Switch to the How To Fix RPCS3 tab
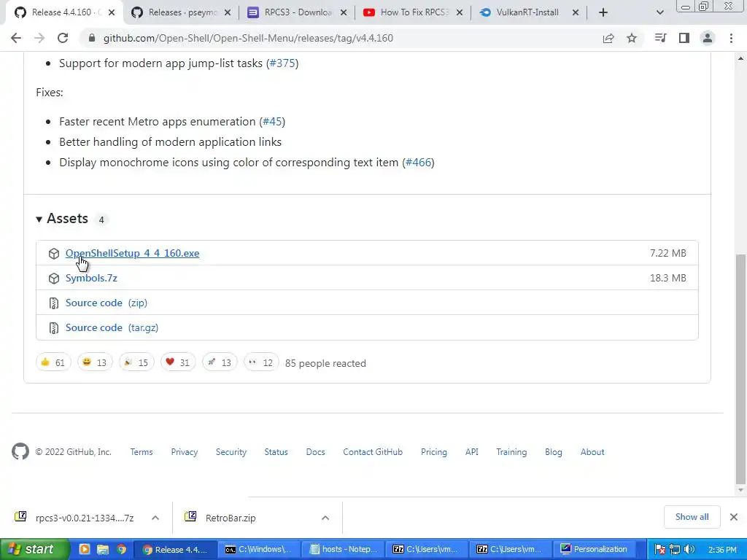 [x=414, y=12]
